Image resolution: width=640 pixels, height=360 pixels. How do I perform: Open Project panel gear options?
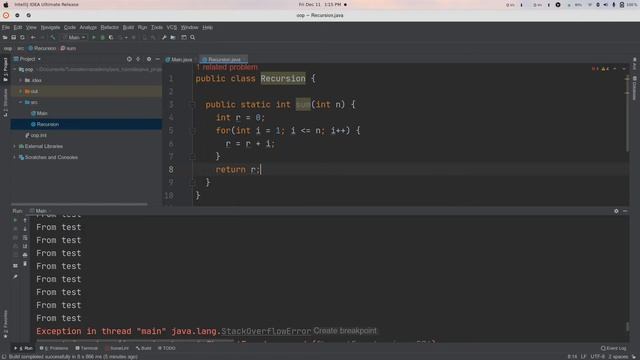(149, 59)
